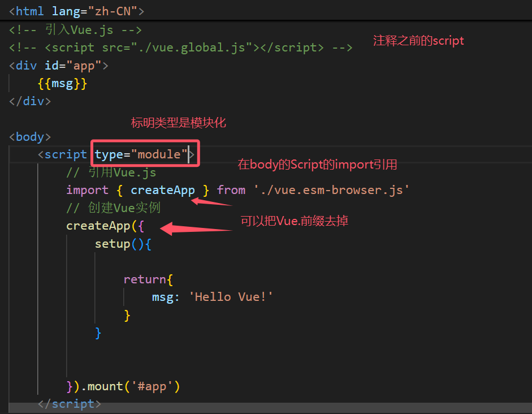532x414 pixels.
Task: Click the from keyword
Action: (231, 191)
